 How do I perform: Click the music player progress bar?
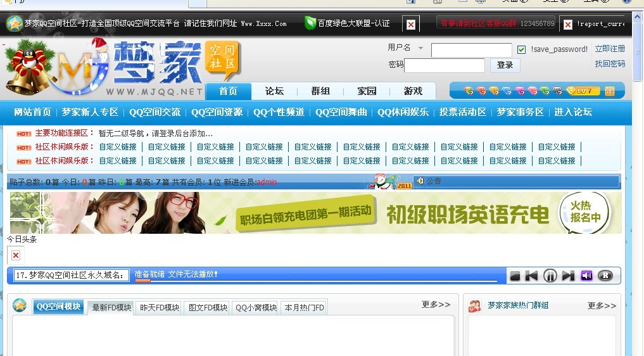(x=316, y=281)
